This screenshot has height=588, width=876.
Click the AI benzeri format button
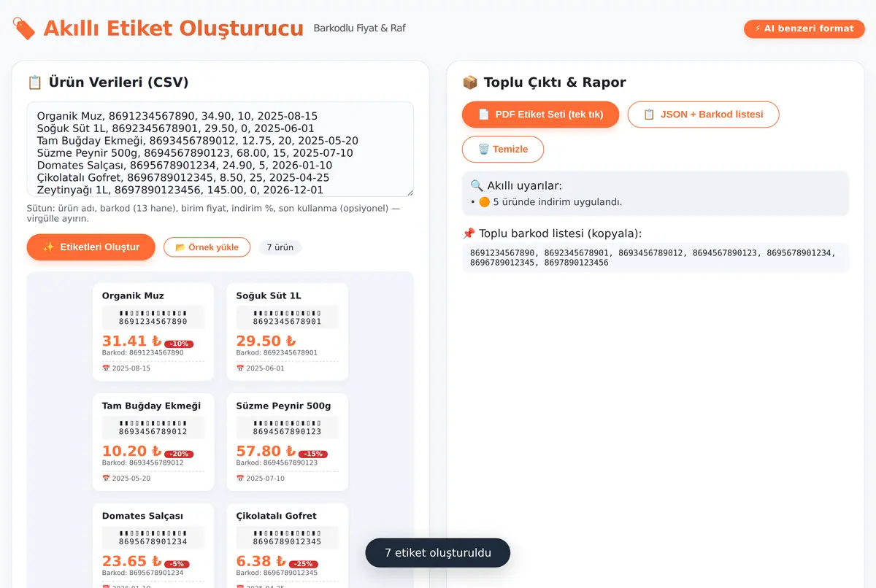tap(804, 28)
